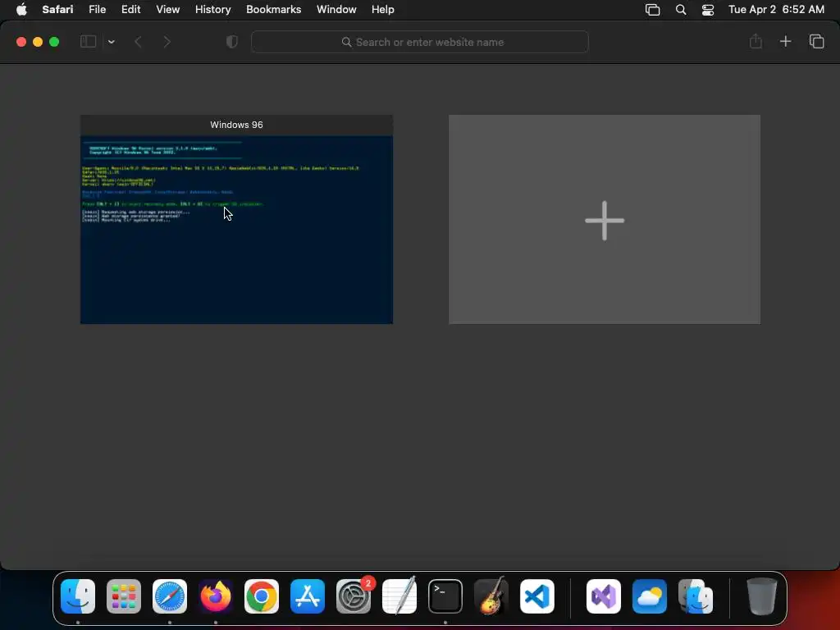Open the Trash in the Dock
Image resolution: width=840 pixels, height=630 pixels.
pos(762,596)
